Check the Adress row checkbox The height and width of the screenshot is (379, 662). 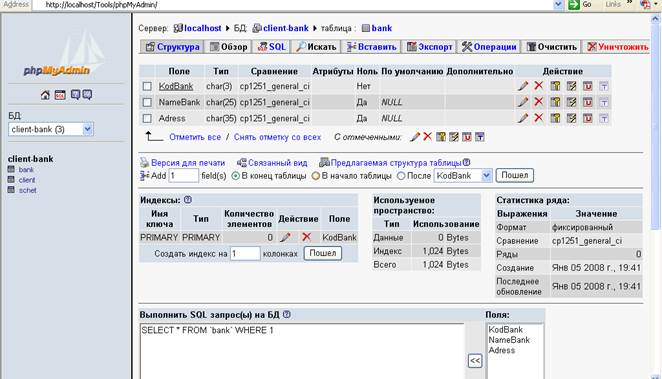(147, 118)
